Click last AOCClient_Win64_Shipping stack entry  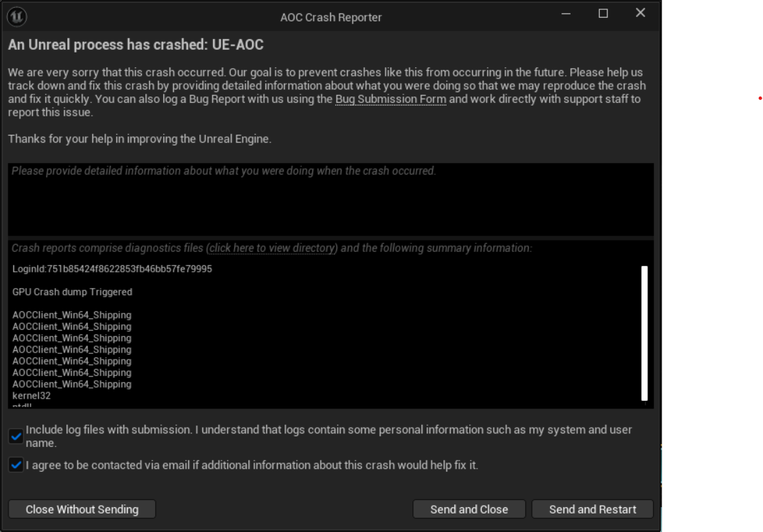(x=72, y=384)
